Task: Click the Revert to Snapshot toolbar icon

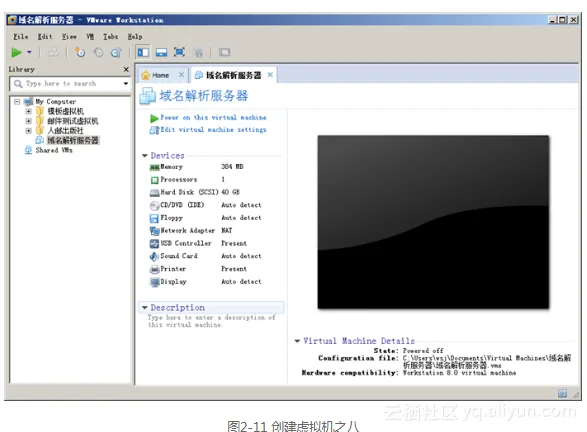Action: 98,52
